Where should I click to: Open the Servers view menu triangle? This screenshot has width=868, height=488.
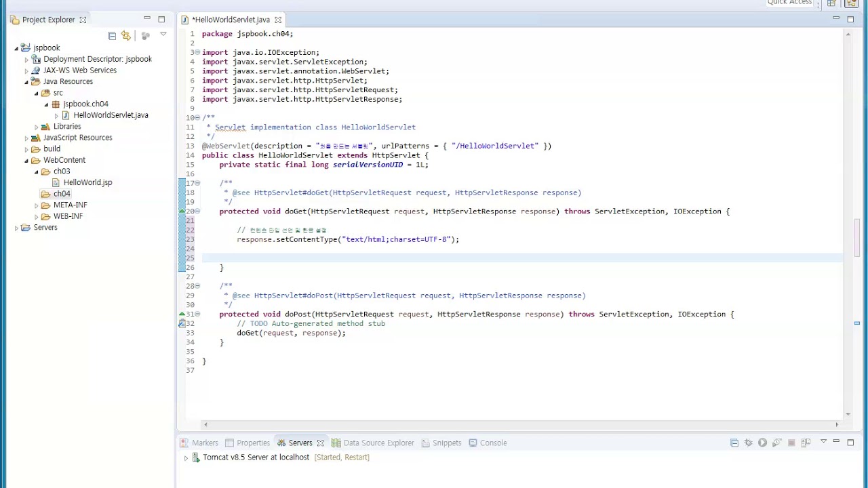tap(823, 442)
